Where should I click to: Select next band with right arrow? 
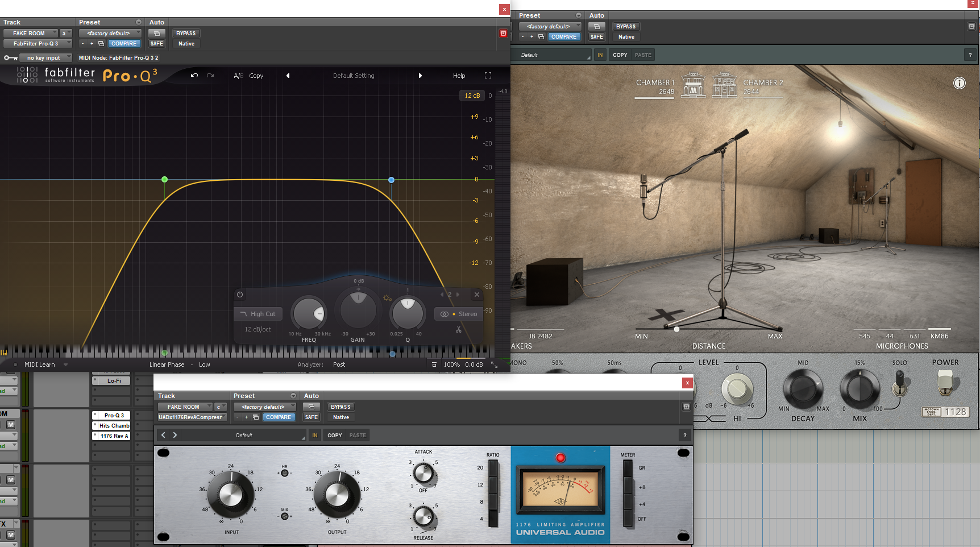pos(458,295)
